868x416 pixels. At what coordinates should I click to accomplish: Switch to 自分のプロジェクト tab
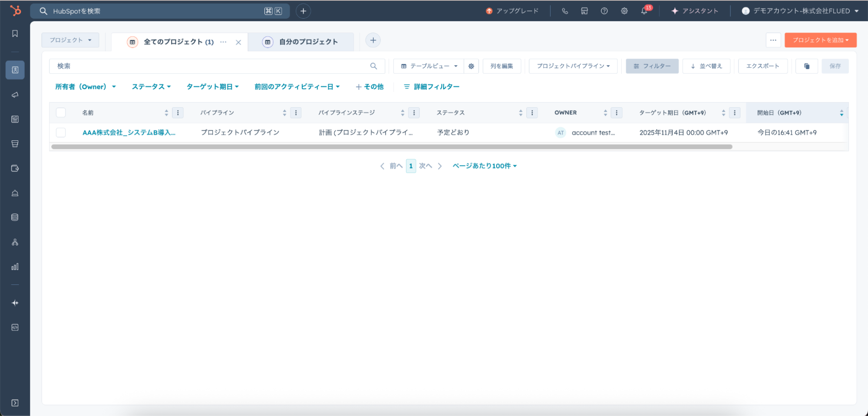pyautogui.click(x=308, y=42)
